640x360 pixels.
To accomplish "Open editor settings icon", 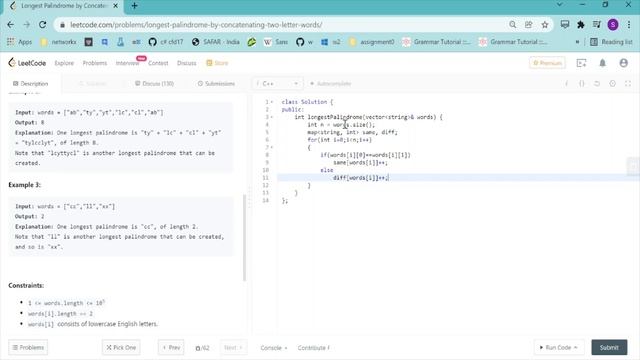I will (612, 83).
